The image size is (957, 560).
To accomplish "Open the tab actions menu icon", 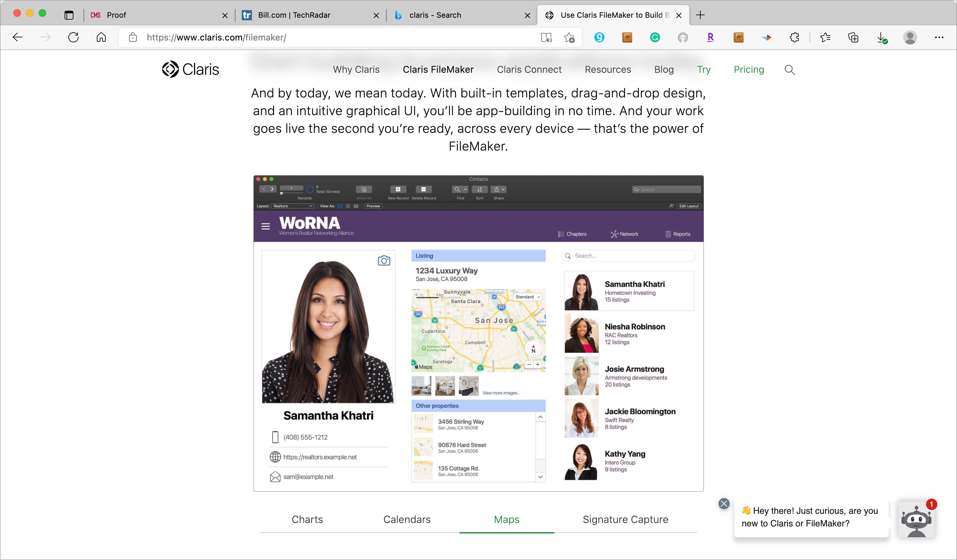I will click(69, 15).
